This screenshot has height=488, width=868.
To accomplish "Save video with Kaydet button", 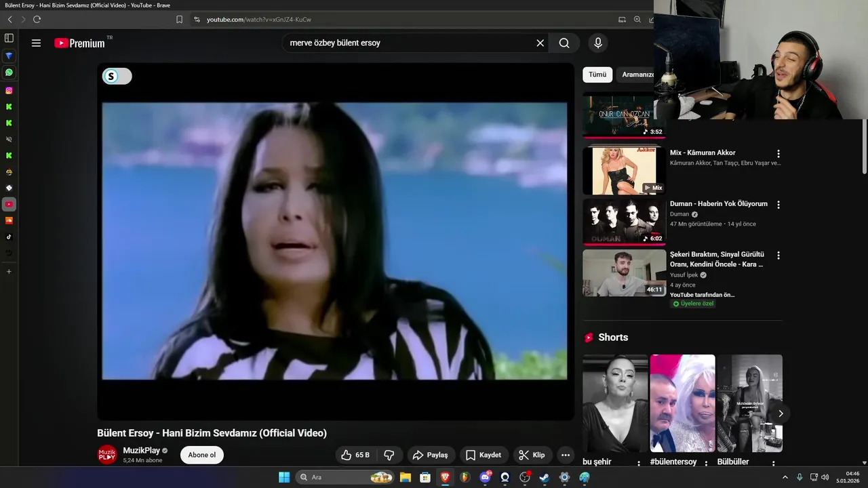I will pos(484,455).
